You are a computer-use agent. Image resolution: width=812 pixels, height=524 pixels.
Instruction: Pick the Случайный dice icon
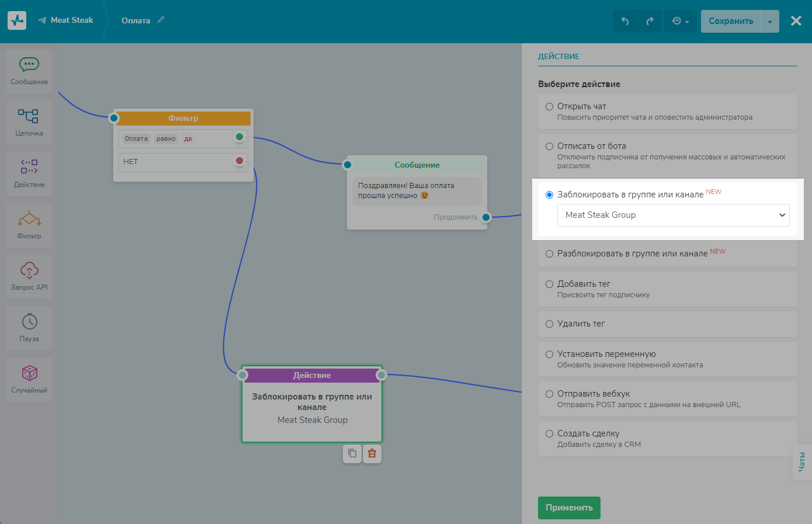[29, 373]
